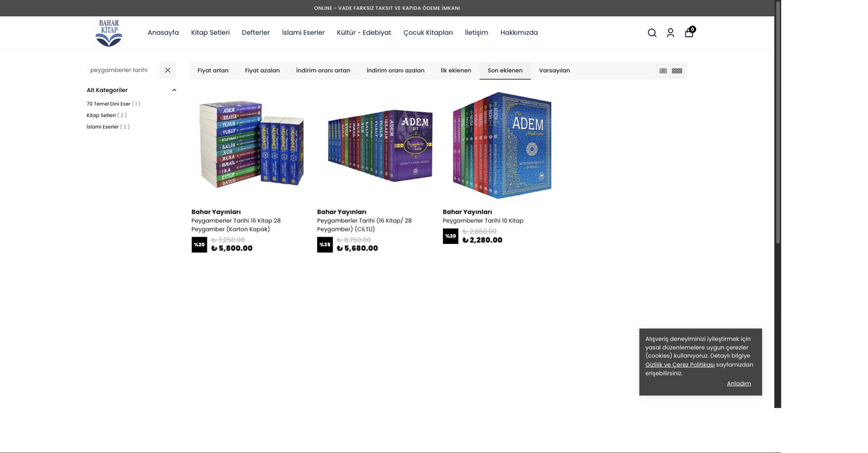Switch to four-column grid view
This screenshot has width=868, height=453.
coord(677,70)
